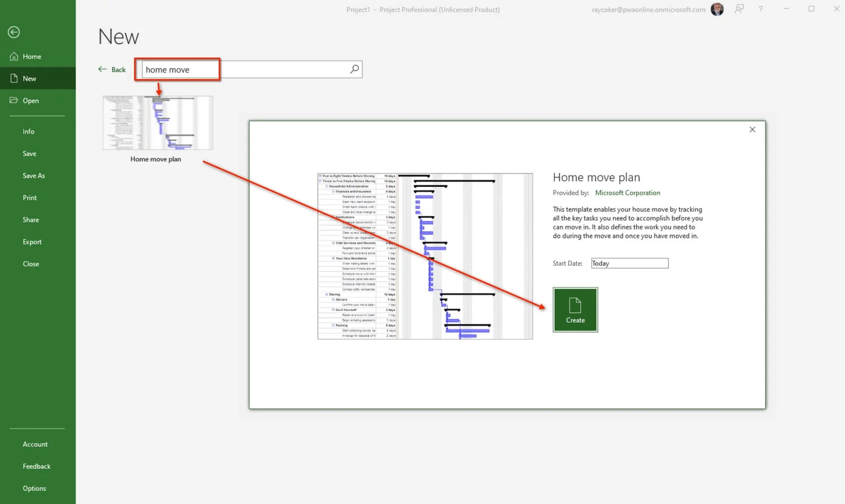Click the search magnifying glass icon

354,69
